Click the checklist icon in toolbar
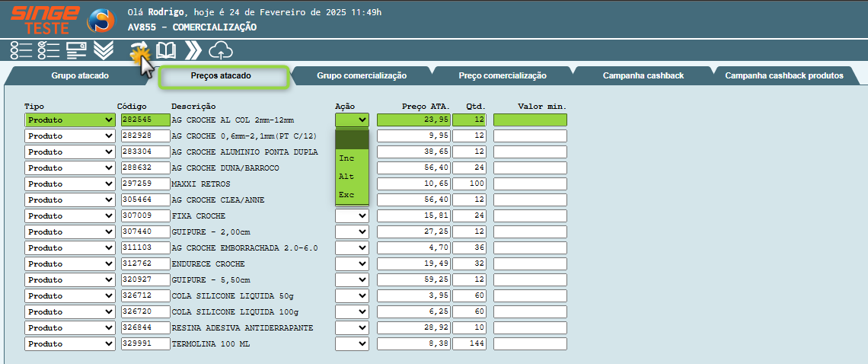 pyautogui.click(x=48, y=50)
